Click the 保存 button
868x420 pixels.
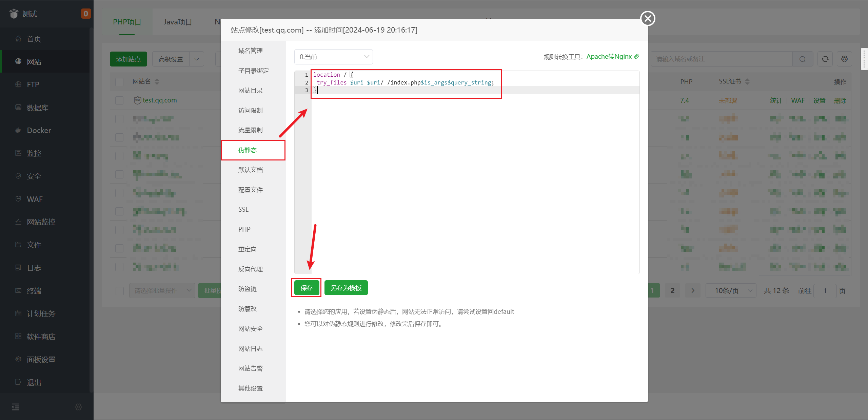[307, 288]
